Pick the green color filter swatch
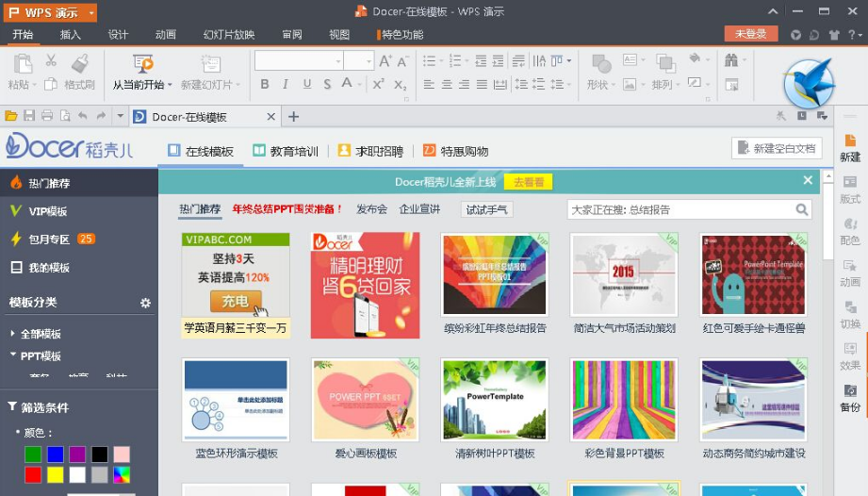This screenshot has height=496, width=868. coord(33,454)
